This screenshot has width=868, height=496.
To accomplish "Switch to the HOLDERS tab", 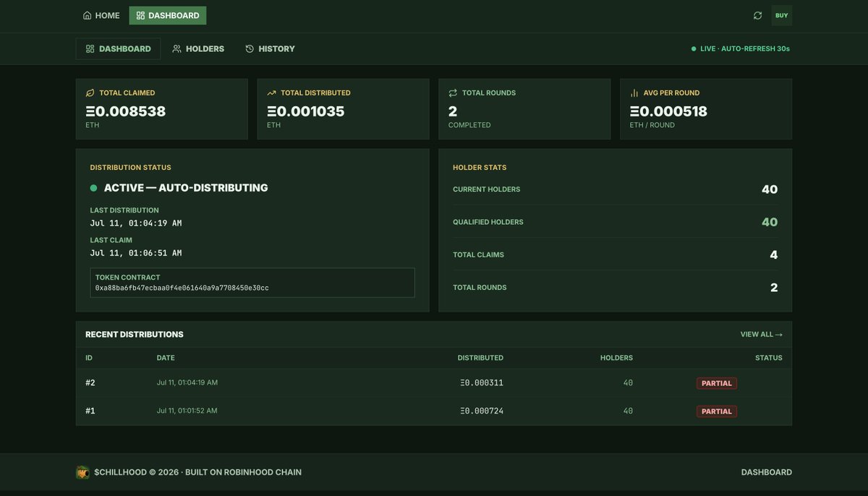I will (198, 48).
